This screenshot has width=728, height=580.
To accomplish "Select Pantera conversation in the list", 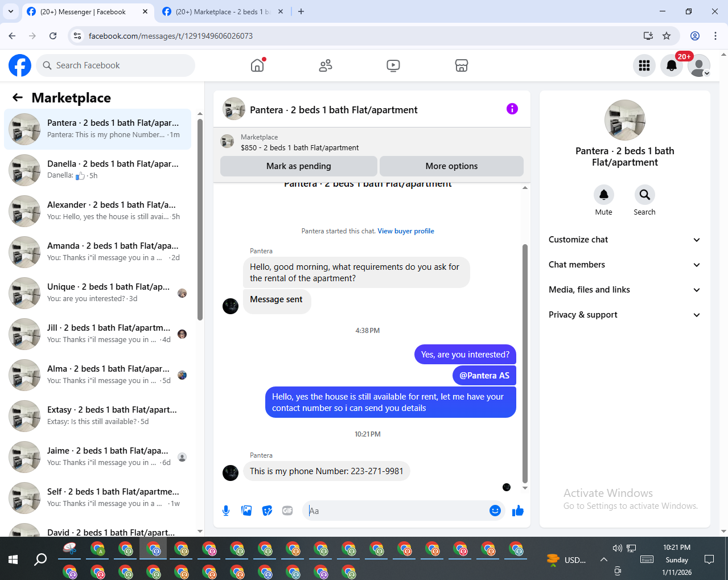I will 97,129.
